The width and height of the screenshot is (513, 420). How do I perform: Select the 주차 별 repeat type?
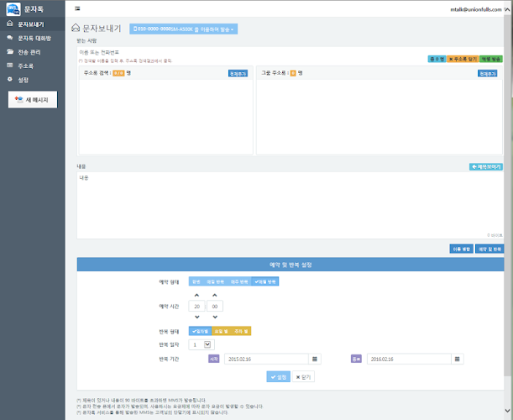tap(241, 331)
